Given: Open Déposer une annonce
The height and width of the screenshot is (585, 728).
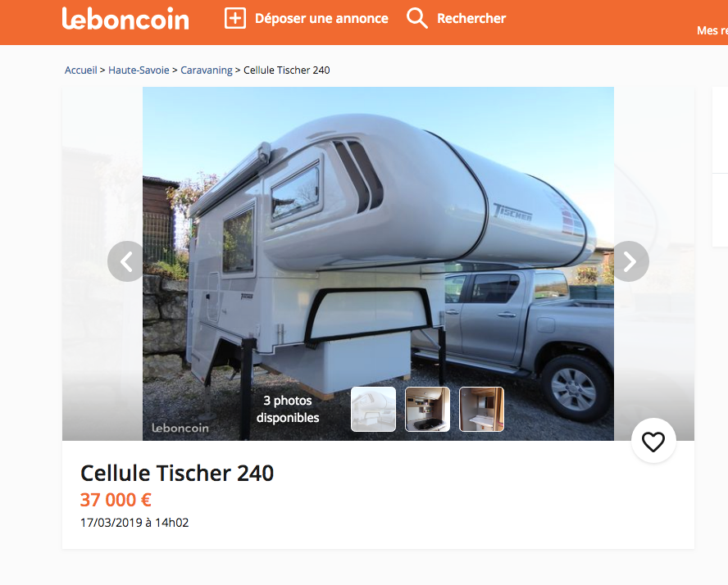Looking at the screenshot, I should pyautogui.click(x=321, y=19).
